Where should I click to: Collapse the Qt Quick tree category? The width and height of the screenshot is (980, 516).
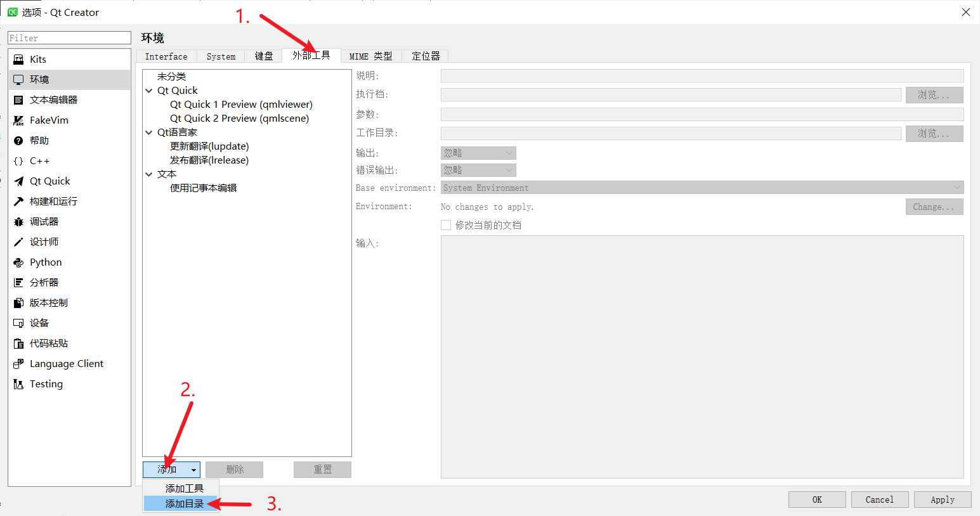[x=149, y=91]
